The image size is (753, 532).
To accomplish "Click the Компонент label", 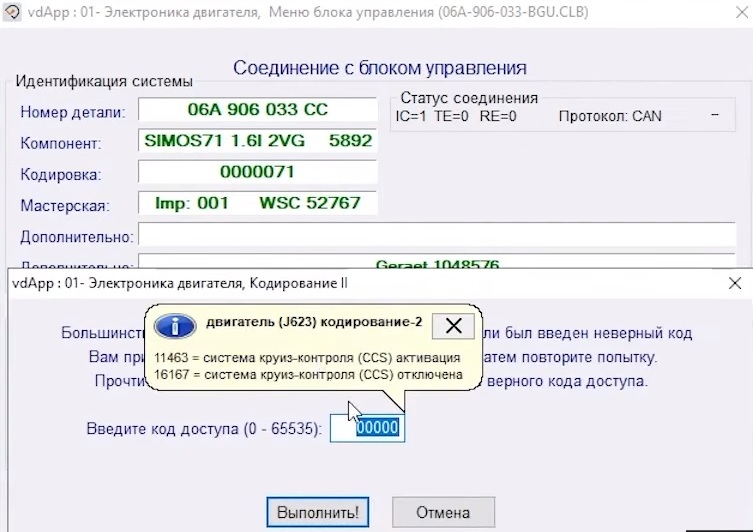I will (x=61, y=144).
